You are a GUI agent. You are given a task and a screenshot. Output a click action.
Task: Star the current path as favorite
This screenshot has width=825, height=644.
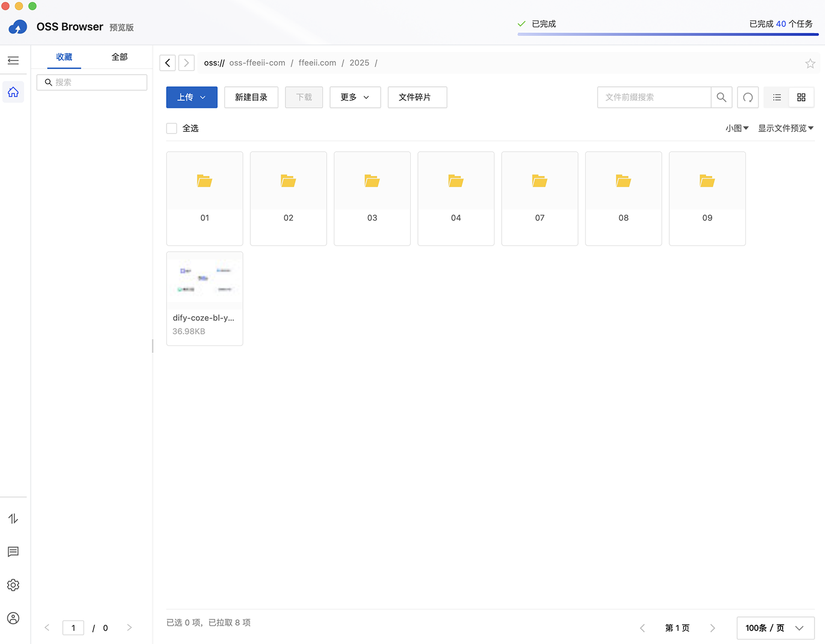(810, 63)
